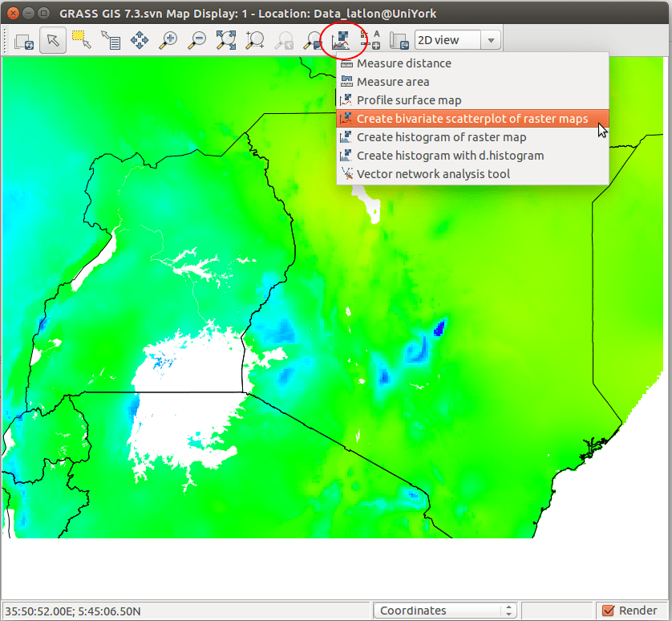Choose the Query raster/vector map tool
The image size is (672, 621).
click(x=111, y=40)
